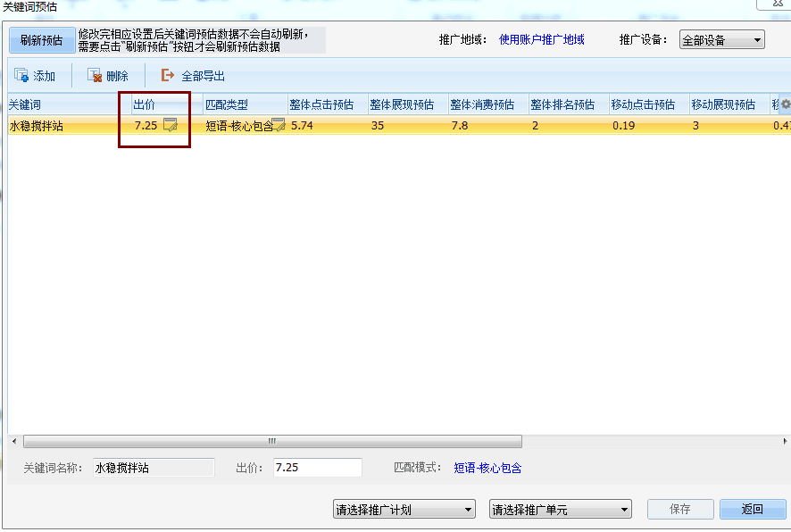
Task: Click the 返回 return button
Action: [x=751, y=508]
